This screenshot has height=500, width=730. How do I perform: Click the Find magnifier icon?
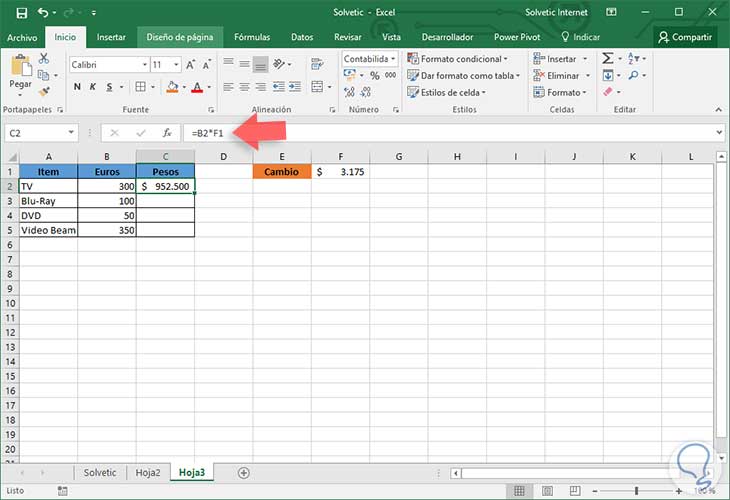[x=633, y=75]
